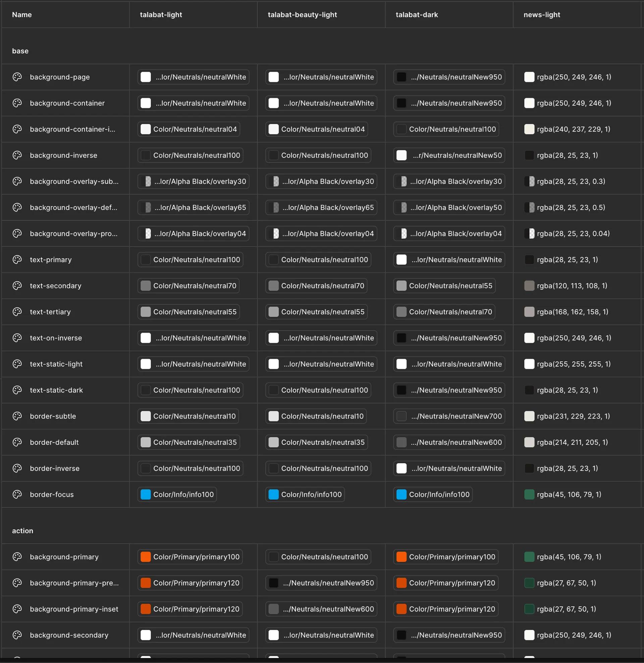The image size is (644, 663).
Task: Click the Alpha Black/overlay30 chip for background-overlay-subtle
Action: click(193, 181)
